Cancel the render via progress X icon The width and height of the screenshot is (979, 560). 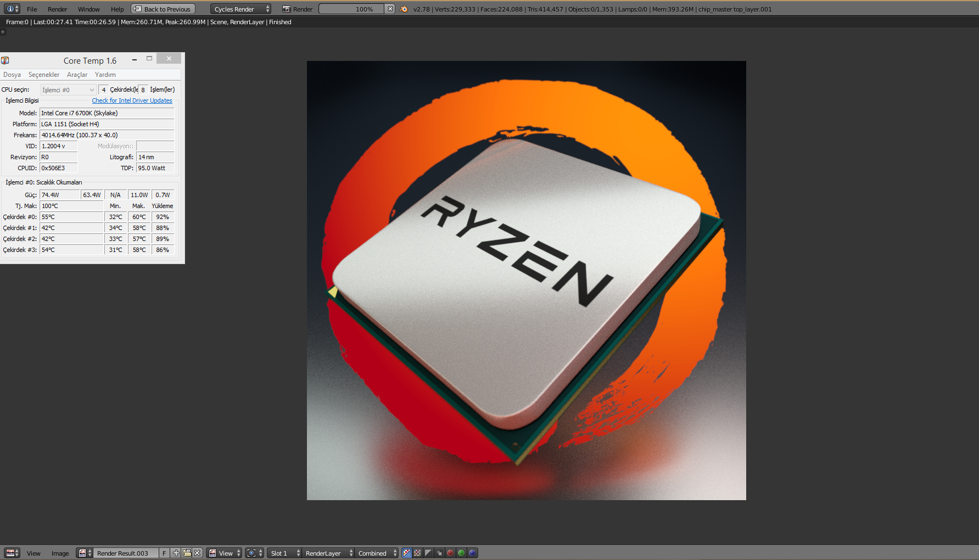(390, 9)
